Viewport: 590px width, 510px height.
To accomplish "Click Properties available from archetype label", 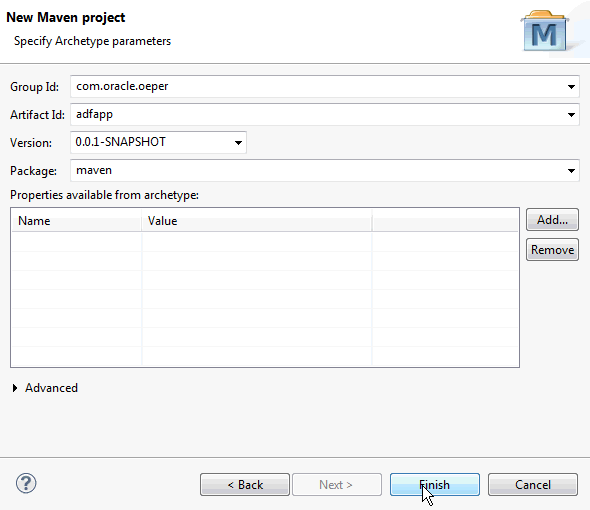I will [x=104, y=195].
